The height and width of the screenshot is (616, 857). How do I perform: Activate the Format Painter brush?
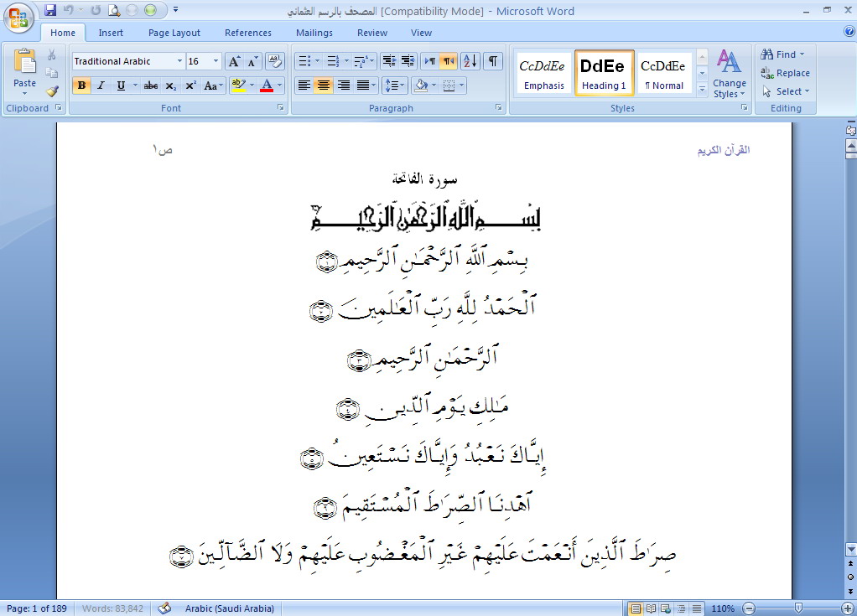click(x=51, y=91)
